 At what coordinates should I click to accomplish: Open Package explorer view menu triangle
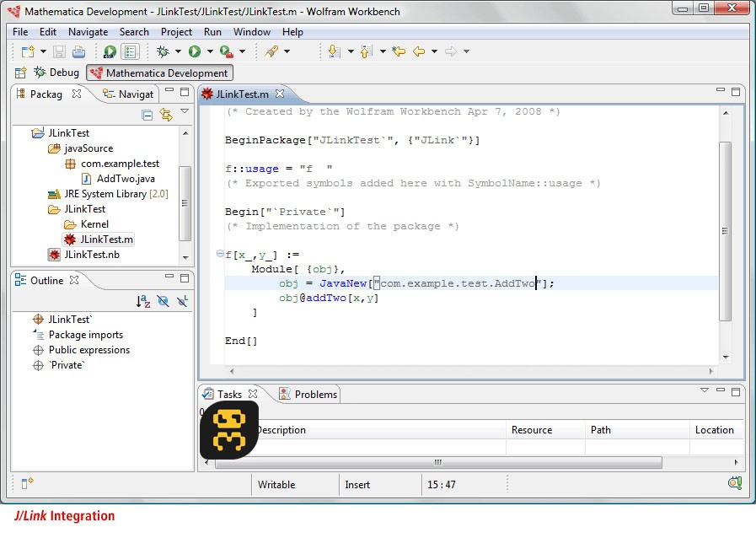185,111
